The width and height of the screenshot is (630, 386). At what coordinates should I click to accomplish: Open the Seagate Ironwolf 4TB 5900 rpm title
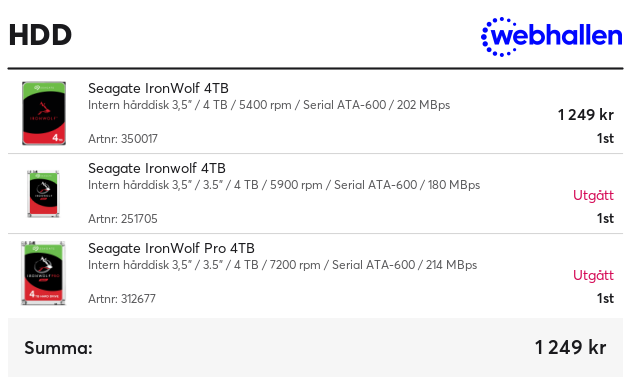[x=157, y=168]
